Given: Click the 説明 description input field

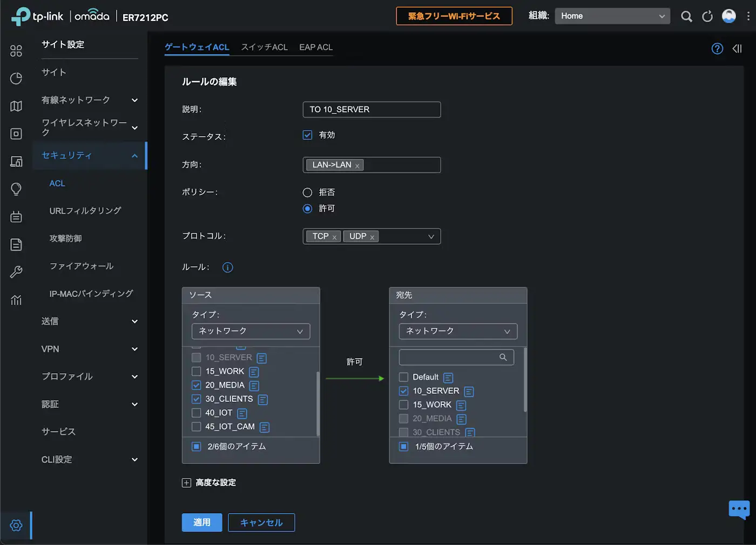Looking at the screenshot, I should click(372, 110).
